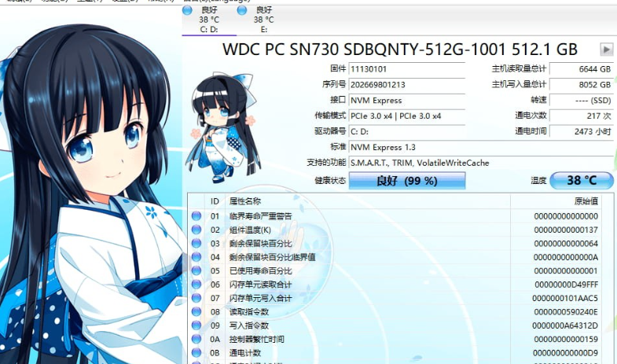Click the 主机写入量总计 label
The width and height of the screenshot is (617, 364).
point(519,84)
